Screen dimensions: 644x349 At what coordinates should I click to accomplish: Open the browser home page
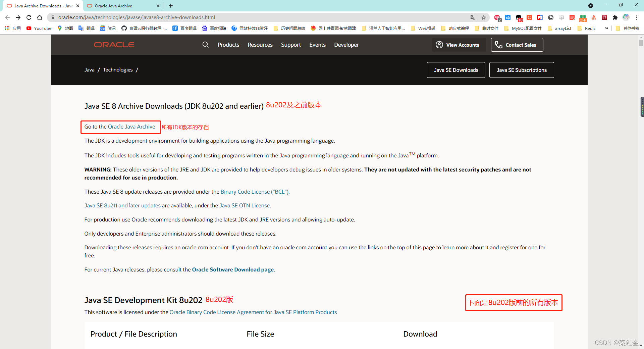pos(40,17)
